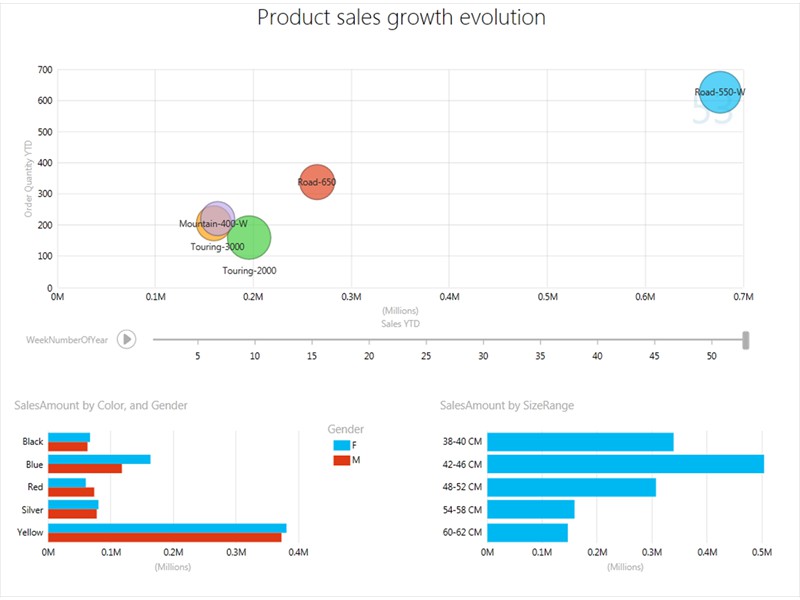The height and width of the screenshot is (600, 800).
Task: Select the Road-550-W bubble
Action: click(x=720, y=92)
